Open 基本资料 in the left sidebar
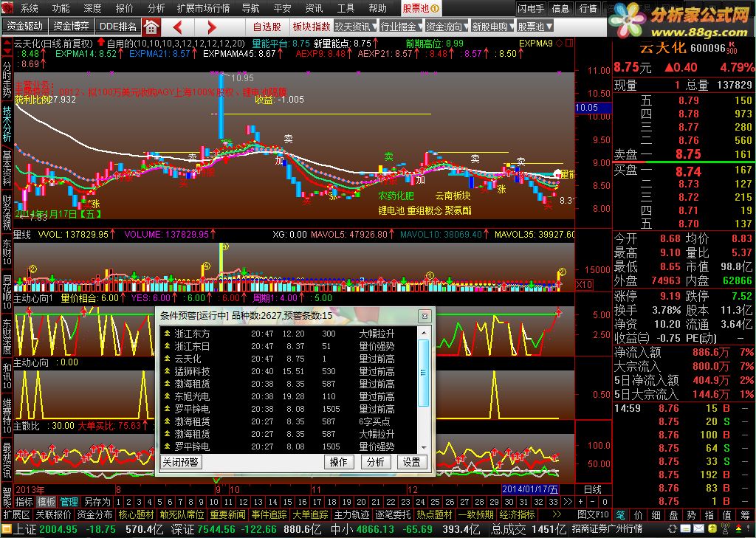This screenshot has height=538, width=756. [7, 168]
